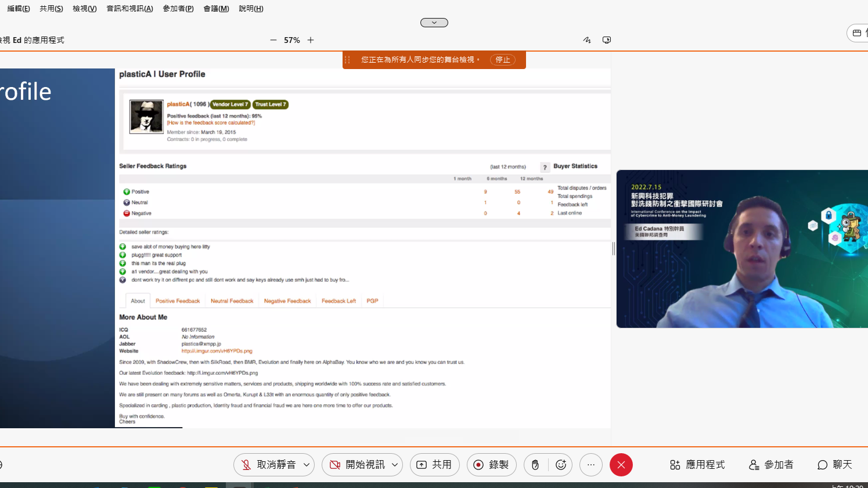The width and height of the screenshot is (868, 488).
Task: Open the 檢視(V) menu
Action: [x=85, y=9]
